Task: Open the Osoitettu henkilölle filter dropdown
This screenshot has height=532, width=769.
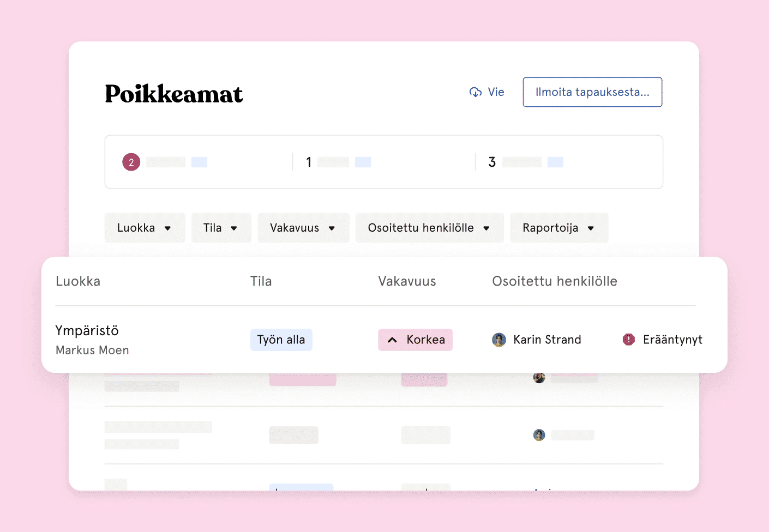Action: [x=430, y=228]
